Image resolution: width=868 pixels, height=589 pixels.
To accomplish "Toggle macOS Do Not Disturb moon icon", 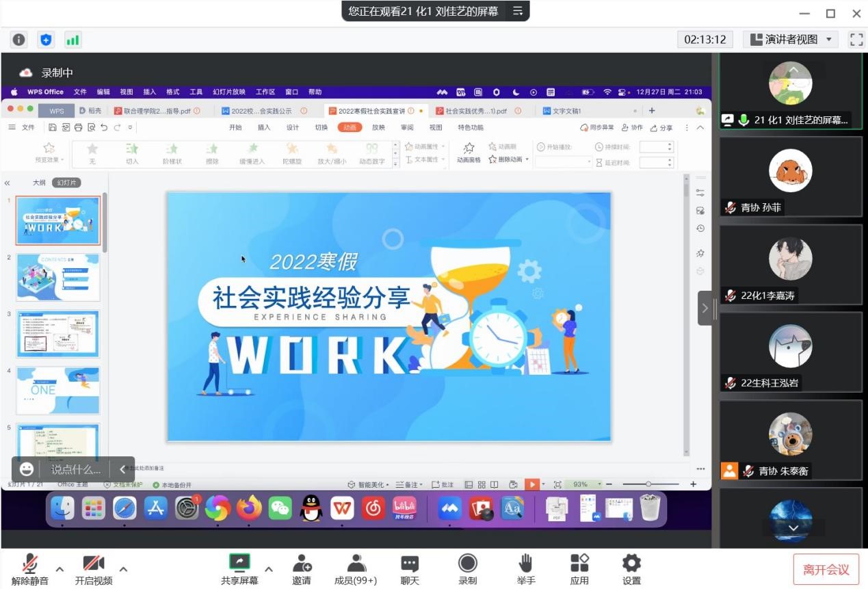I will (516, 92).
